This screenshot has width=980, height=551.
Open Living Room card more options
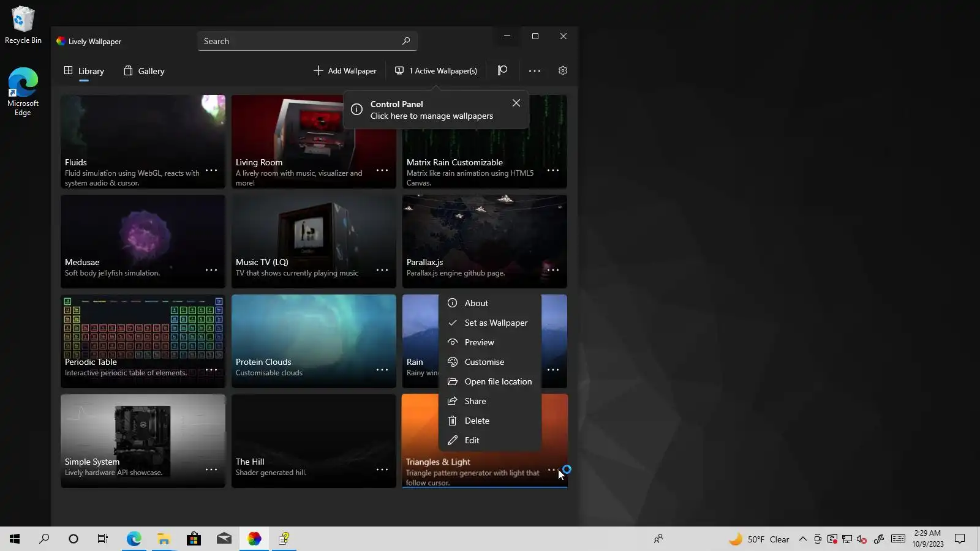pyautogui.click(x=382, y=170)
